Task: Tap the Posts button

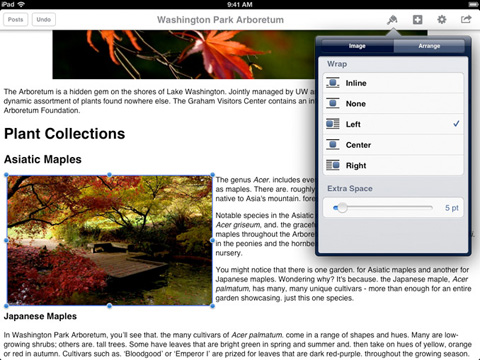Action: tap(16, 20)
